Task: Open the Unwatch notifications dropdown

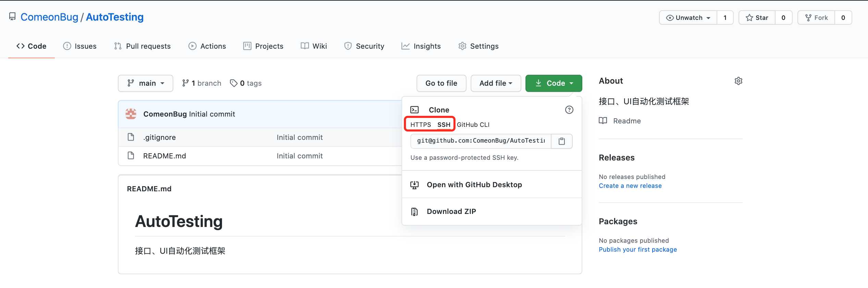Action: tap(688, 17)
